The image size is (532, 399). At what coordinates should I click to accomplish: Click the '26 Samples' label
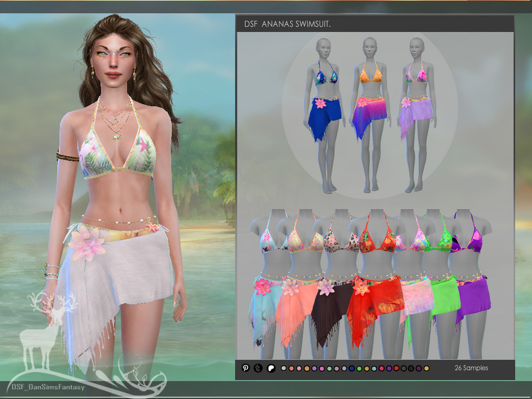pos(471,368)
